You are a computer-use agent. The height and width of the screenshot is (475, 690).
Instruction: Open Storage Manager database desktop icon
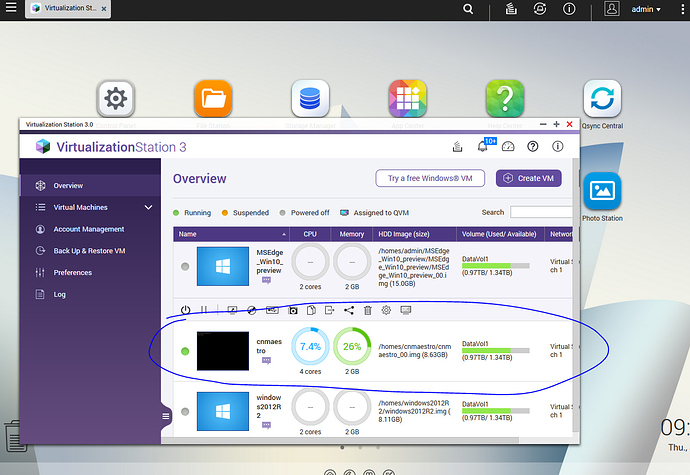[310, 98]
